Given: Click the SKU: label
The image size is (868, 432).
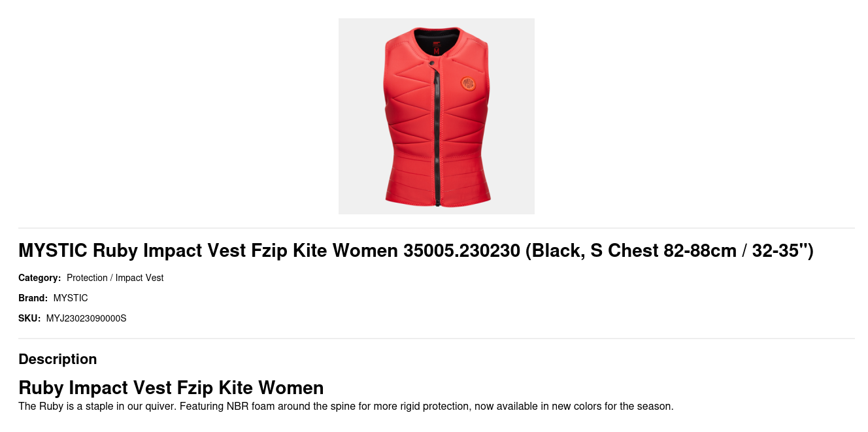Looking at the screenshot, I should (29, 318).
